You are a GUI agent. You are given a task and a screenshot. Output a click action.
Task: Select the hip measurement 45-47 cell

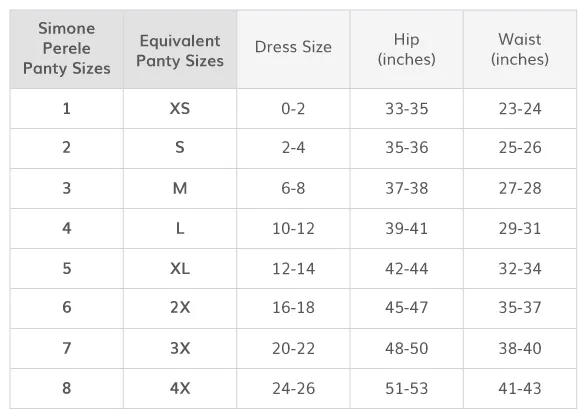tap(407, 308)
